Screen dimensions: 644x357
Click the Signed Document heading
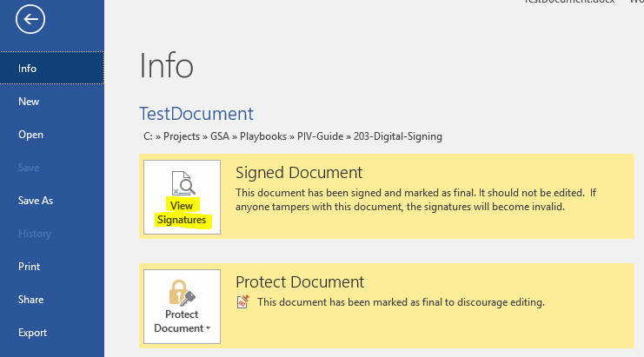click(x=299, y=173)
